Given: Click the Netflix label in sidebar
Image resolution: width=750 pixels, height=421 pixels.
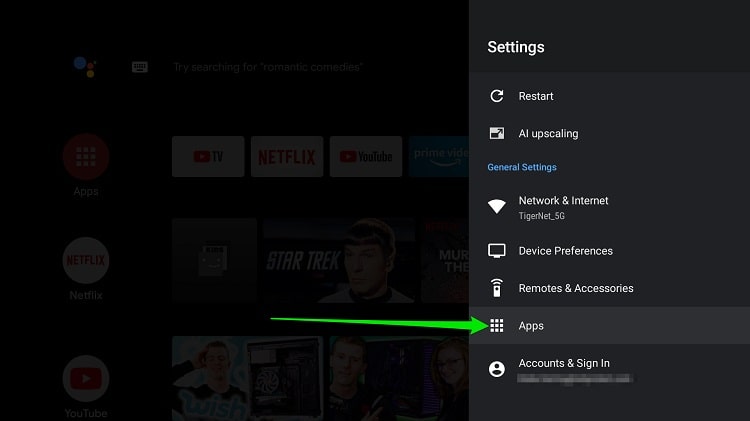Looking at the screenshot, I should coord(86,295).
